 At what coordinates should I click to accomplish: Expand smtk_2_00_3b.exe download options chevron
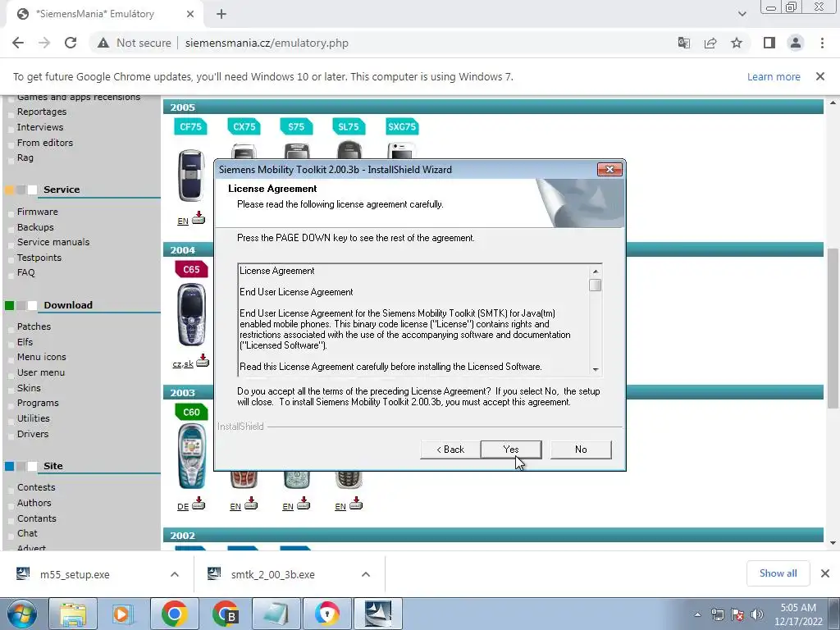[x=366, y=574]
